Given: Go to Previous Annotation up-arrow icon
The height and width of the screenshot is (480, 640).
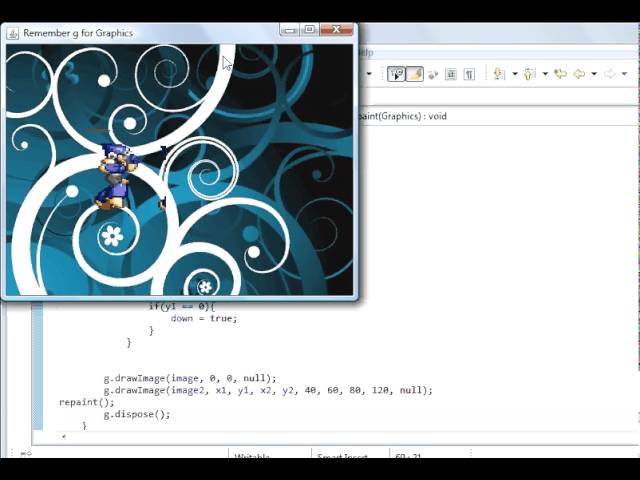Looking at the screenshot, I should click(x=529, y=74).
